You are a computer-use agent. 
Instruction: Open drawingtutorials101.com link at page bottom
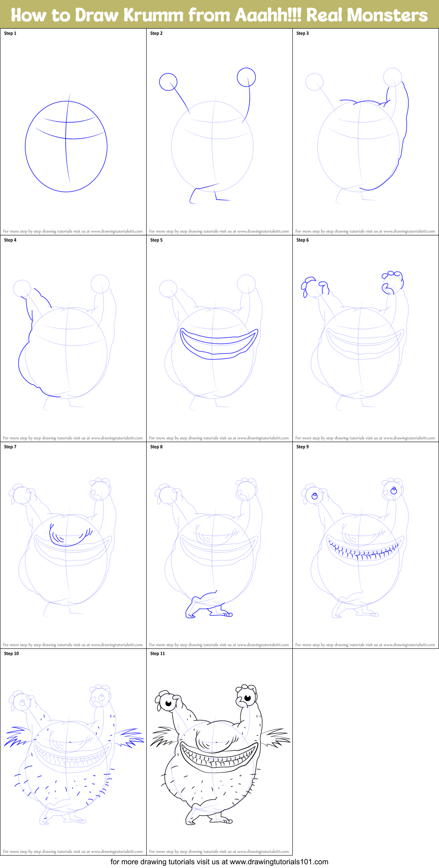[x=219, y=861]
